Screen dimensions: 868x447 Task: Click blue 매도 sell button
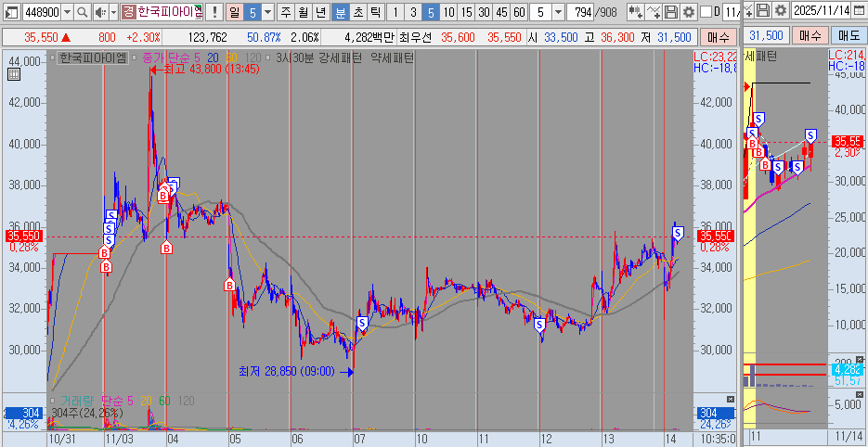pyautogui.click(x=849, y=35)
